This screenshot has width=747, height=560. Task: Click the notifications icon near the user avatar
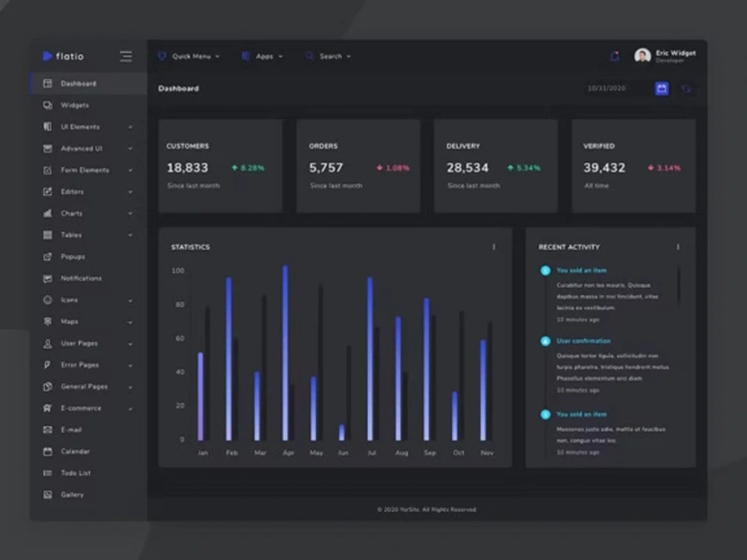point(614,56)
